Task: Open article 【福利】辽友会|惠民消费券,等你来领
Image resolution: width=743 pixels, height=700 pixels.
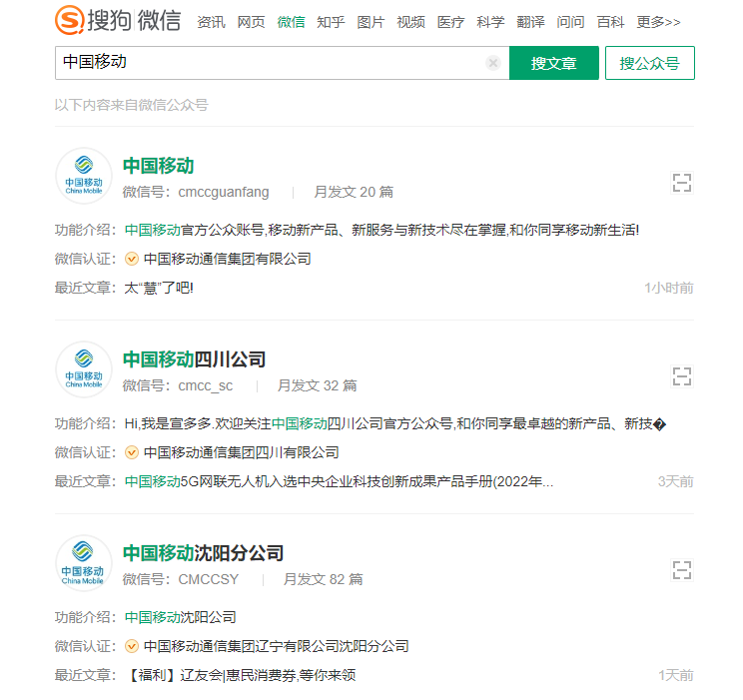Action: [242, 675]
